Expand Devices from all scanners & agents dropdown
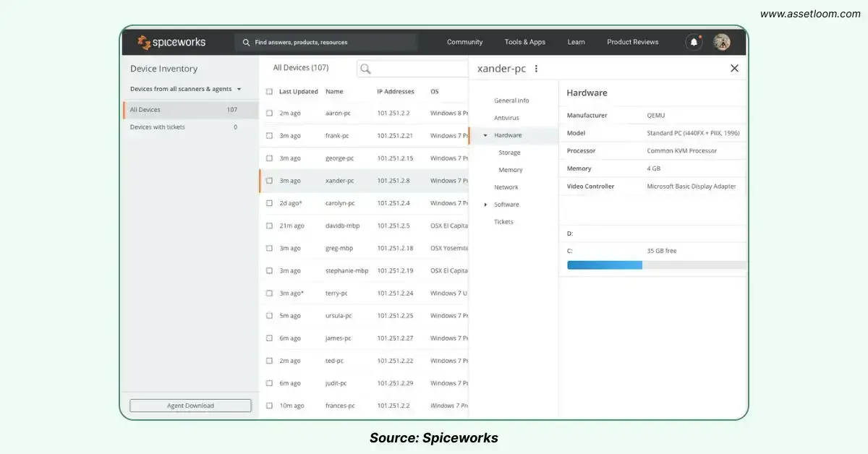Viewport: 868px width, 454px height. coord(186,89)
